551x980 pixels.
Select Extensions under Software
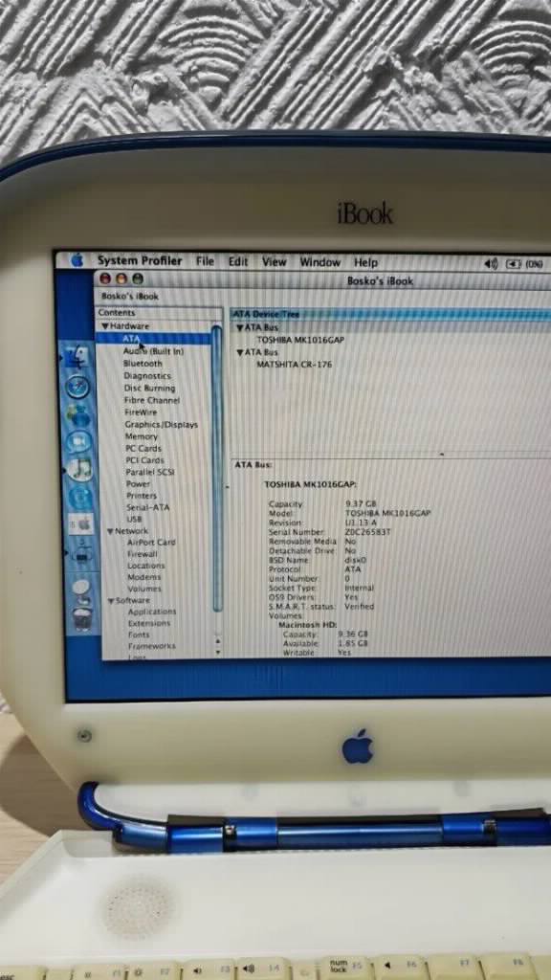pos(148,623)
